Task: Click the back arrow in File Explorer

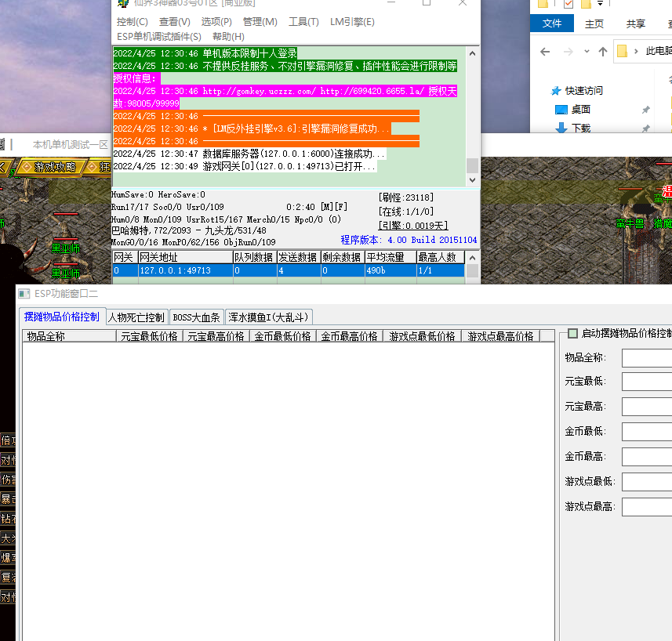Action: click(x=543, y=52)
